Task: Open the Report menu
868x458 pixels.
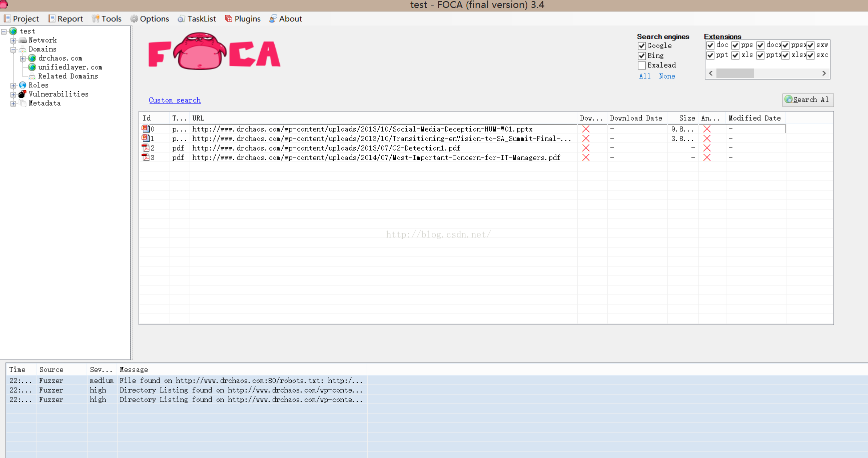Action: click(x=66, y=18)
